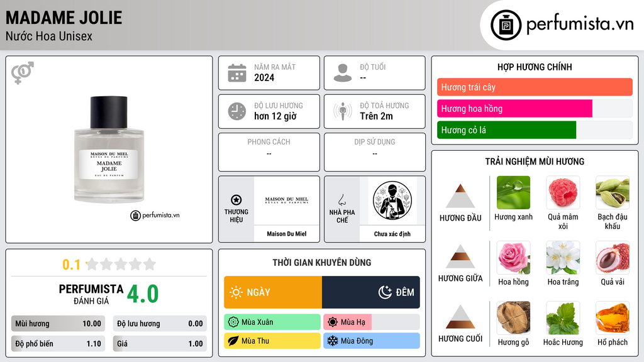Image resolution: width=644 pixels, height=362 pixels.
Task: Click the unisex gender symbol icon
Action: tap(23, 73)
